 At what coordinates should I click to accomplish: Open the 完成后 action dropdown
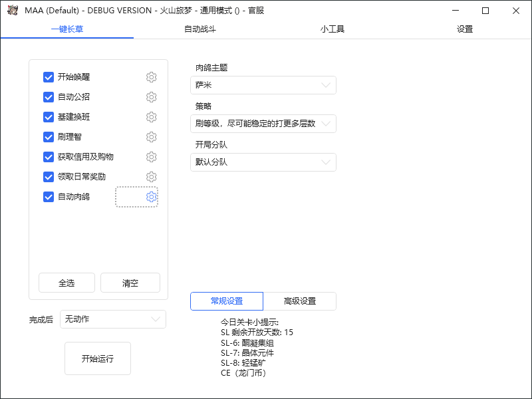point(112,319)
